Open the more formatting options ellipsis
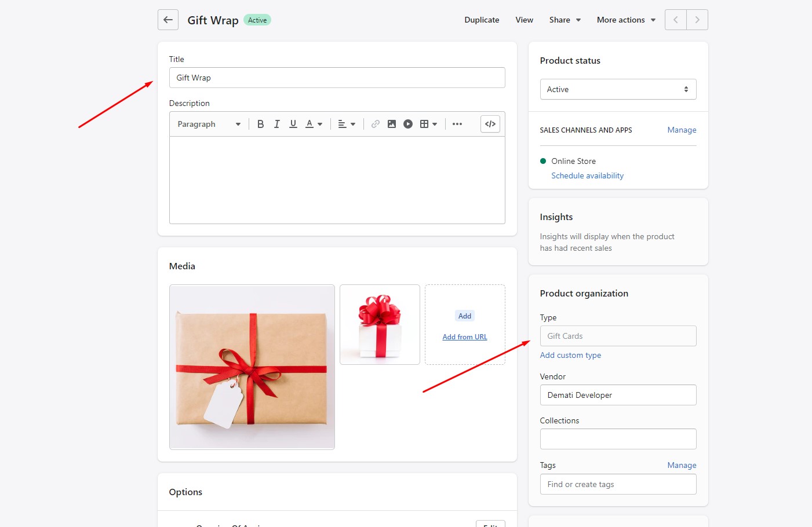Image resolution: width=812 pixels, height=527 pixels. coord(457,124)
